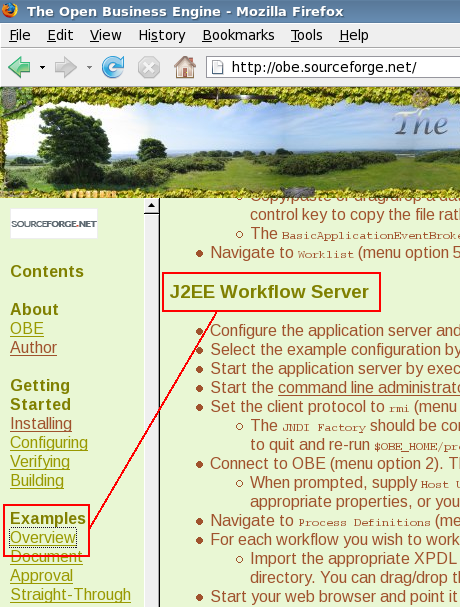Open the History menu
Viewport: 460px width, 607px height.
162,35
